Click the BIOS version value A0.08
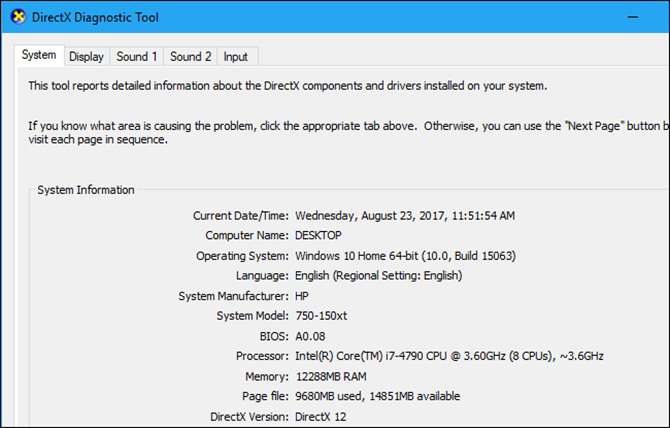Screen dimensions: 670x428 coord(311,336)
